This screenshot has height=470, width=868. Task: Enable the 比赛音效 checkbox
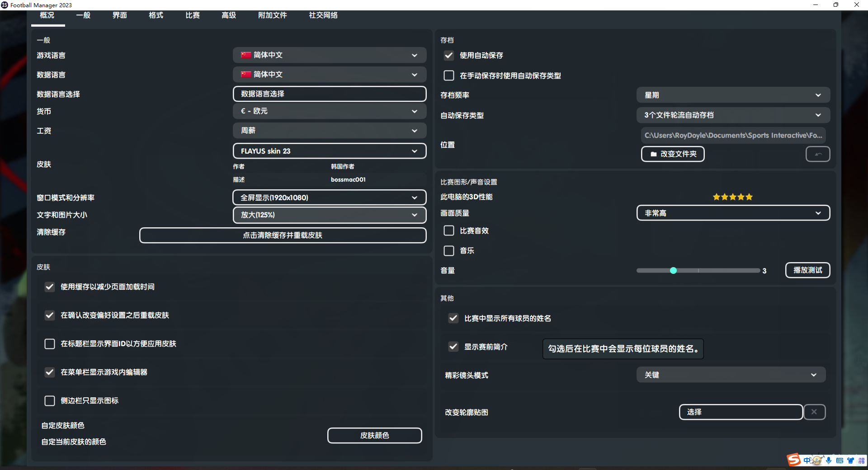[449, 230]
